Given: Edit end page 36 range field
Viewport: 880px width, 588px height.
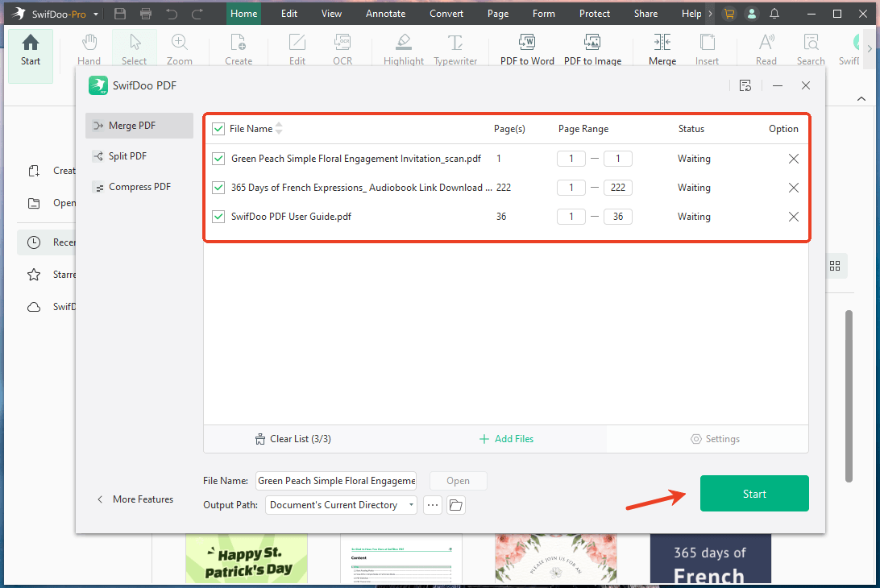Looking at the screenshot, I should [x=618, y=217].
